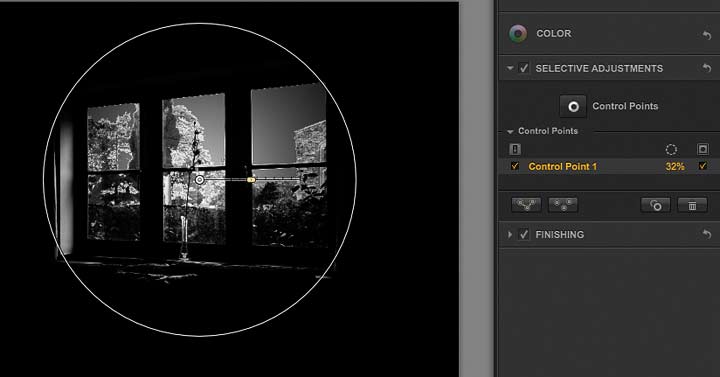Select the Control Point 1 row
The image size is (720, 377).
608,166
